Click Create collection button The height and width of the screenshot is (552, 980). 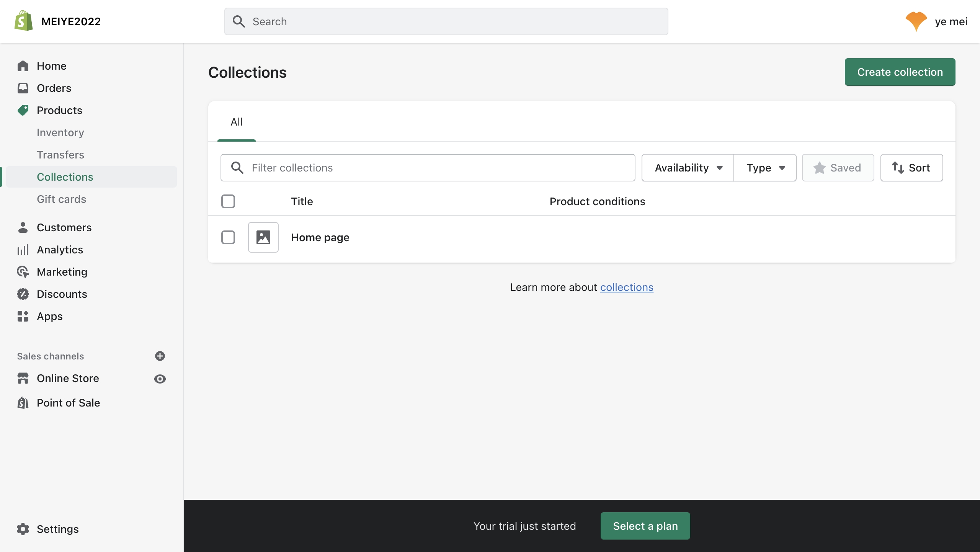click(900, 72)
